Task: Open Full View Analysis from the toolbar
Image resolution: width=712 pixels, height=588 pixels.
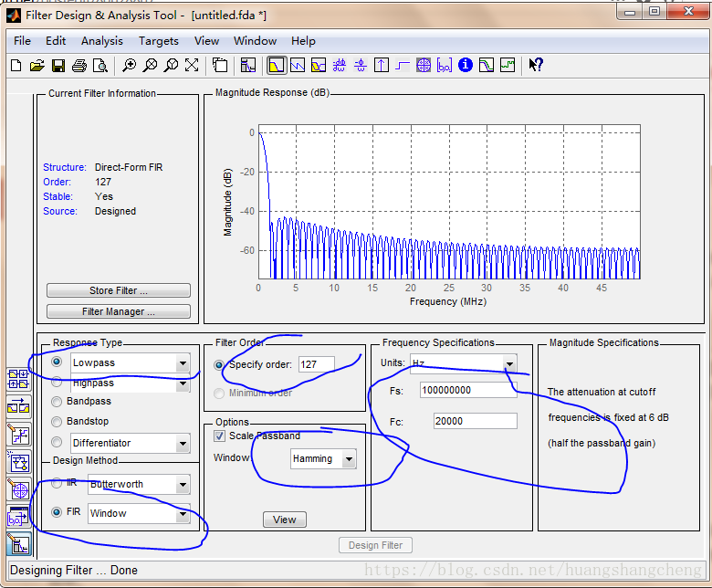Action: coord(220,66)
